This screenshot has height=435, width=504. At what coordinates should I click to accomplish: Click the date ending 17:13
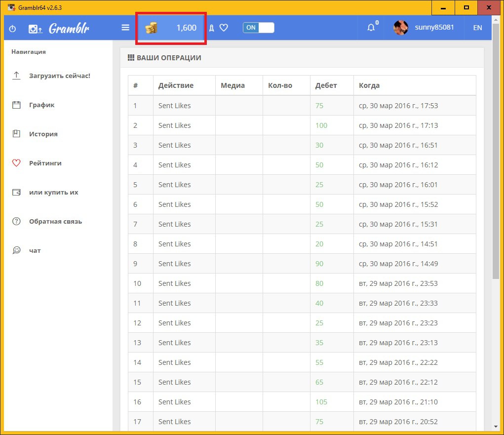(x=398, y=125)
